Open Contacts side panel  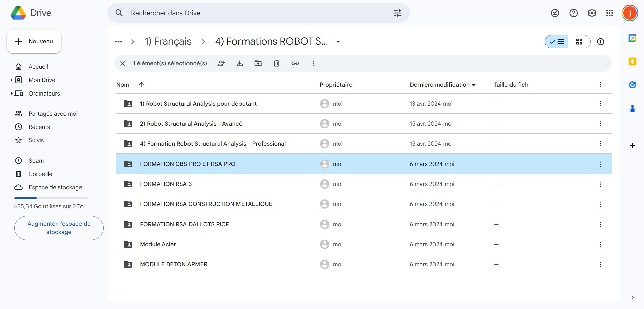point(632,108)
